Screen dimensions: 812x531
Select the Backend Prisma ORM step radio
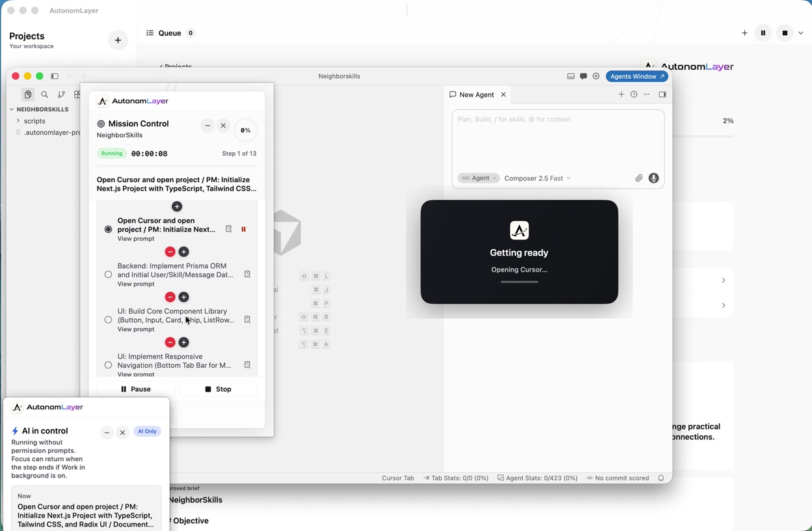[108, 275]
